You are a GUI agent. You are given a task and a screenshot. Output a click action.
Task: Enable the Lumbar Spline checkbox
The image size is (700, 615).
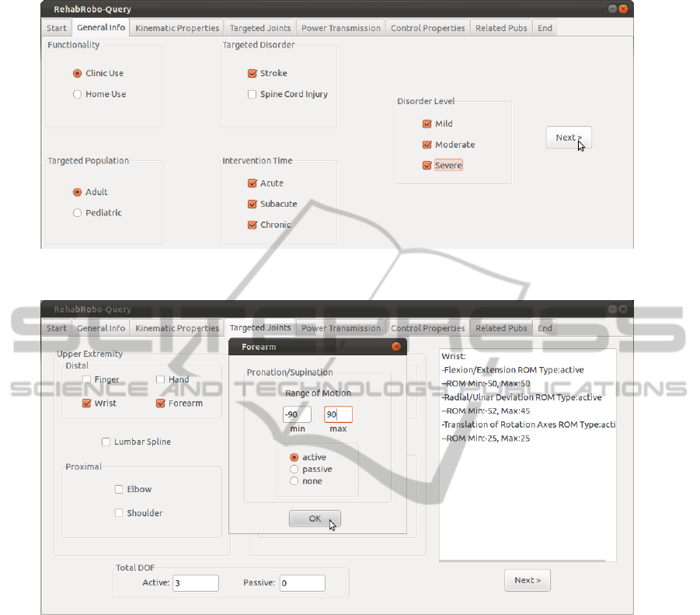[106, 442]
